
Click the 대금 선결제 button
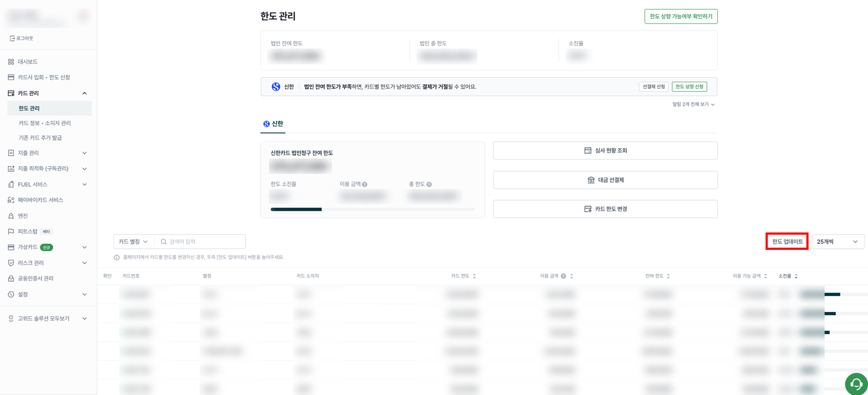(605, 180)
